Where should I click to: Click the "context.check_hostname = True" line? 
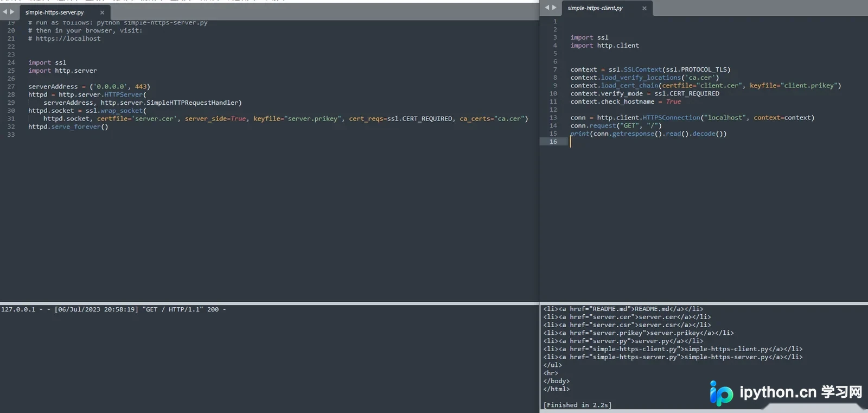626,101
